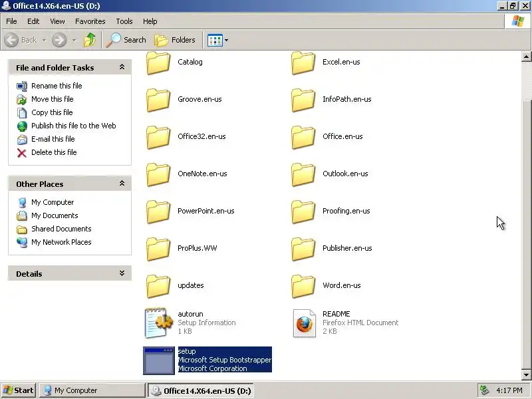
Task: Open Shared Documents in Other Places
Action: click(x=61, y=229)
